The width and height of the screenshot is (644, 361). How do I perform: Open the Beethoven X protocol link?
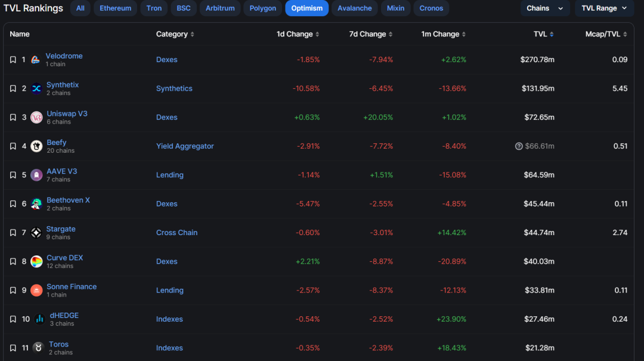point(68,200)
